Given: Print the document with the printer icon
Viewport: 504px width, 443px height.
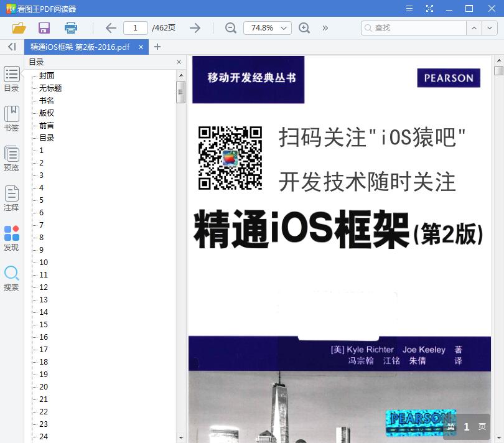Looking at the screenshot, I should pos(71,28).
